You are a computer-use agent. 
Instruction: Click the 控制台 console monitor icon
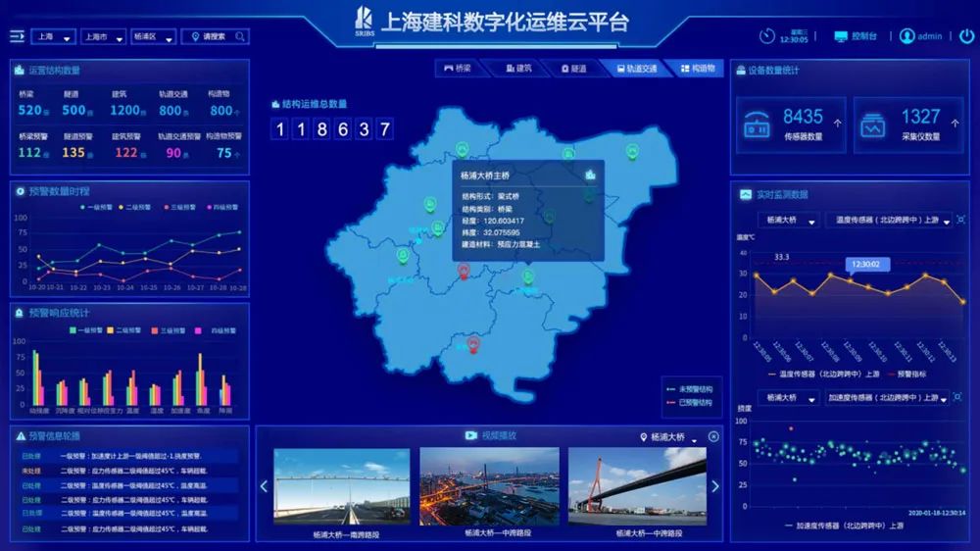841,36
